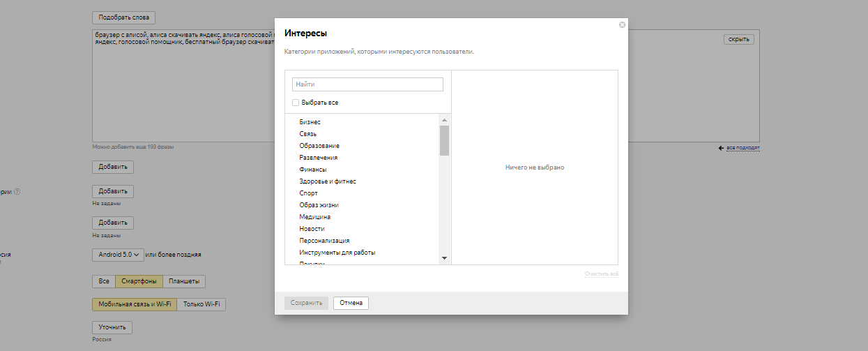Select the Финансы category
The image size is (868, 351).
point(312,170)
